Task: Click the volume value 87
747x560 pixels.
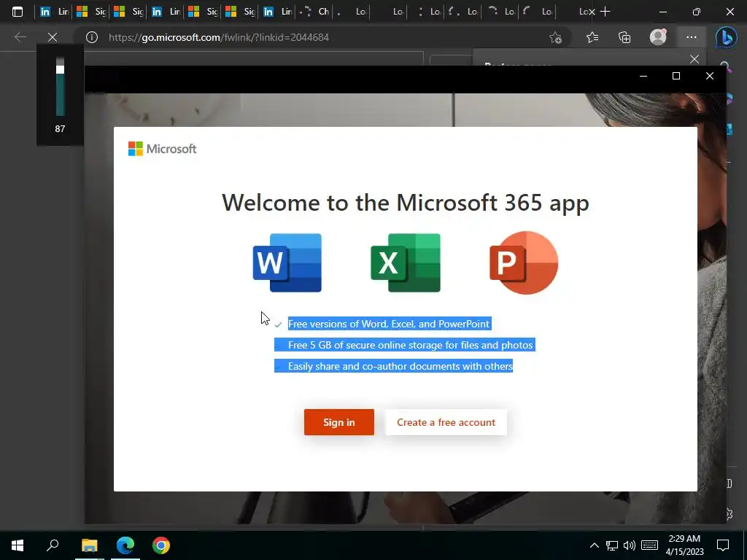Action: [60, 128]
